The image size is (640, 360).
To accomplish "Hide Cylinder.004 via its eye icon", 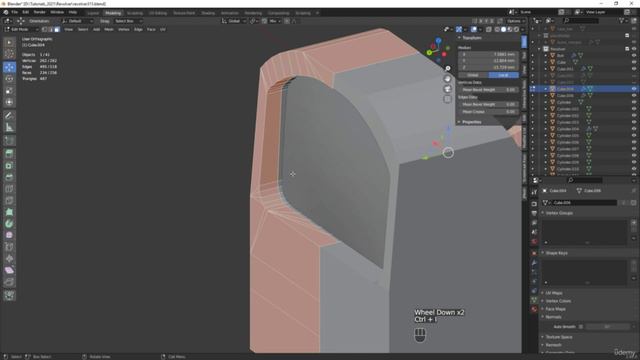I will [x=634, y=129].
